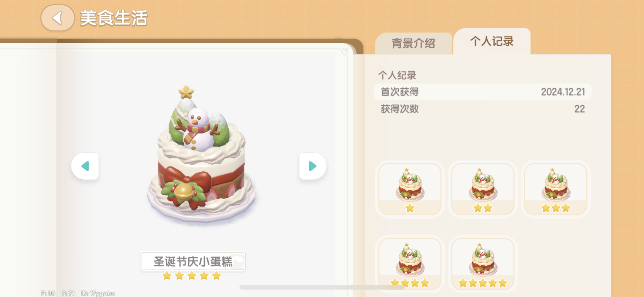Select the 个人记录 tab
The height and width of the screenshot is (297, 644).
tap(492, 41)
